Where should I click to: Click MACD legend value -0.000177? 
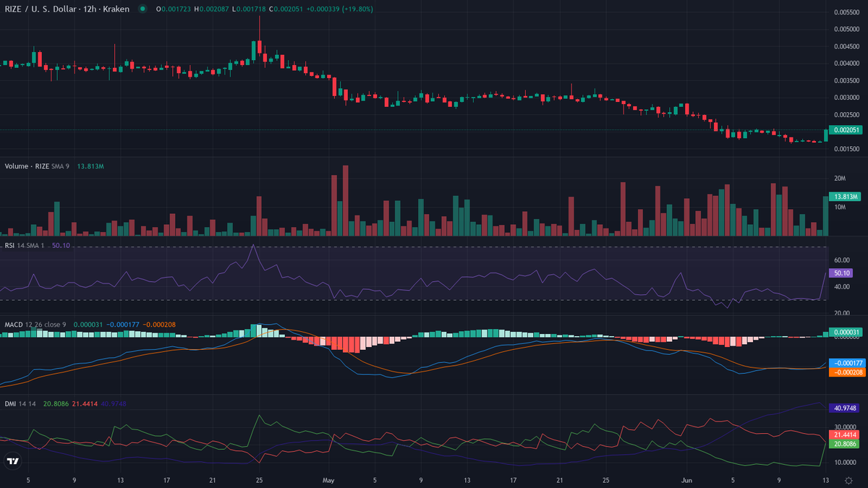122,325
